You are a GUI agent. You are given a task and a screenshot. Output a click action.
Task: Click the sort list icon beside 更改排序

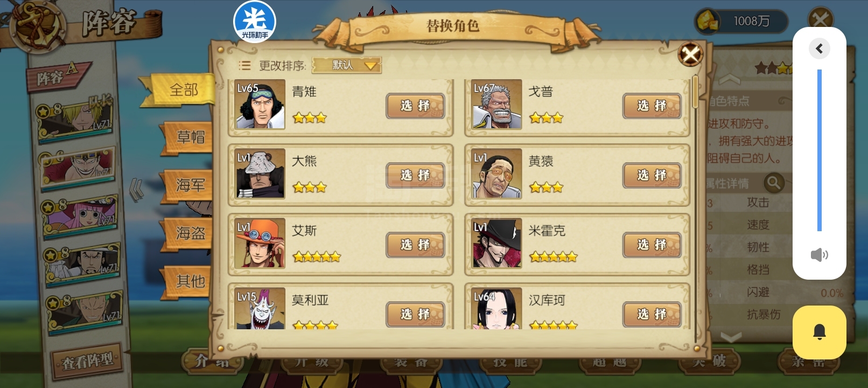click(244, 66)
